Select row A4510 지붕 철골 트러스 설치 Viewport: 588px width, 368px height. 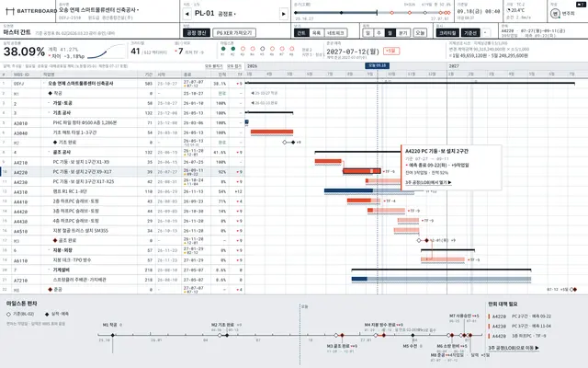(122, 231)
